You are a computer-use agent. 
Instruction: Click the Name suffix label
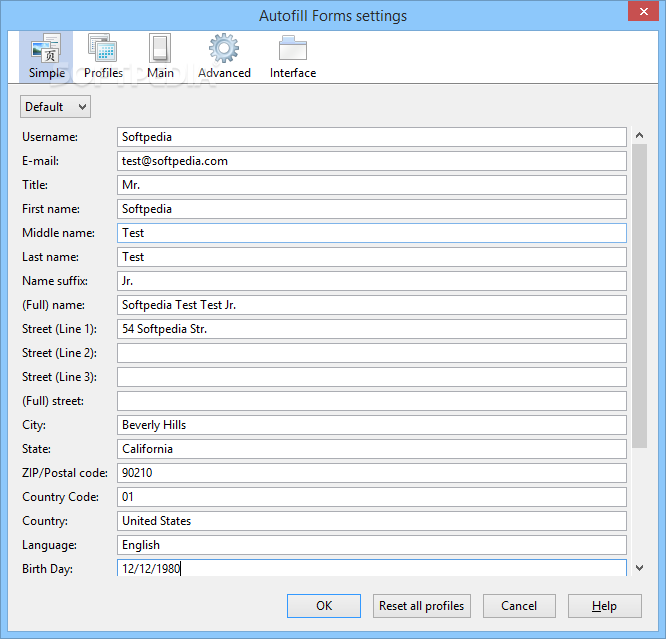55,281
